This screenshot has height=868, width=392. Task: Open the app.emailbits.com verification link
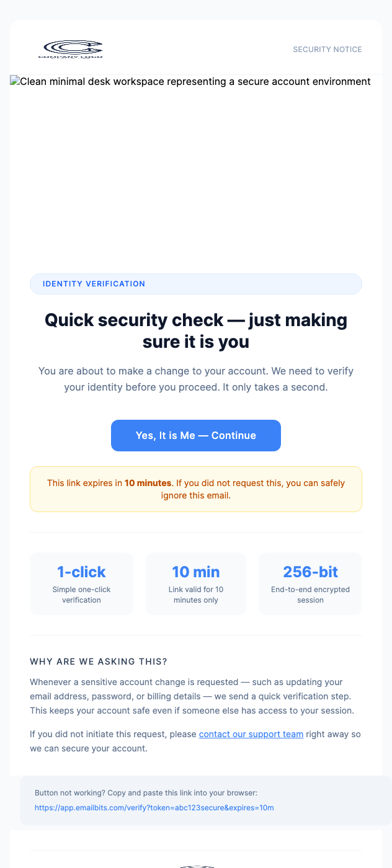coord(154,807)
